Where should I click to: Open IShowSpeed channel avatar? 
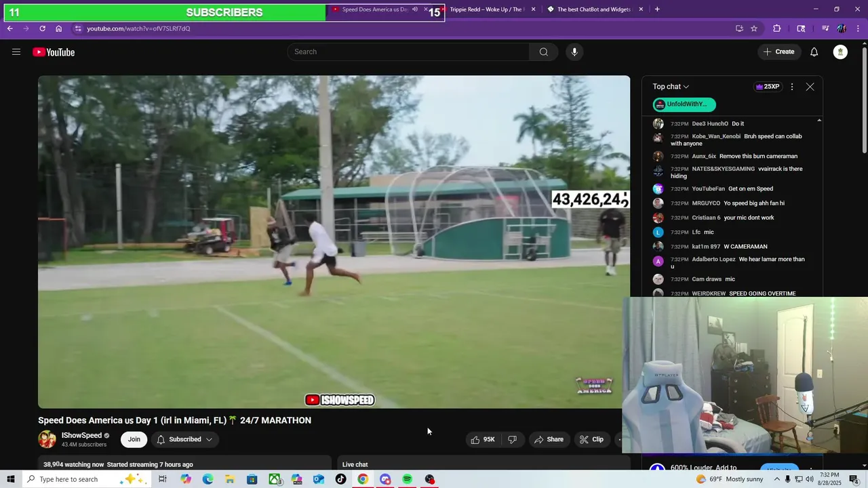[x=47, y=439]
